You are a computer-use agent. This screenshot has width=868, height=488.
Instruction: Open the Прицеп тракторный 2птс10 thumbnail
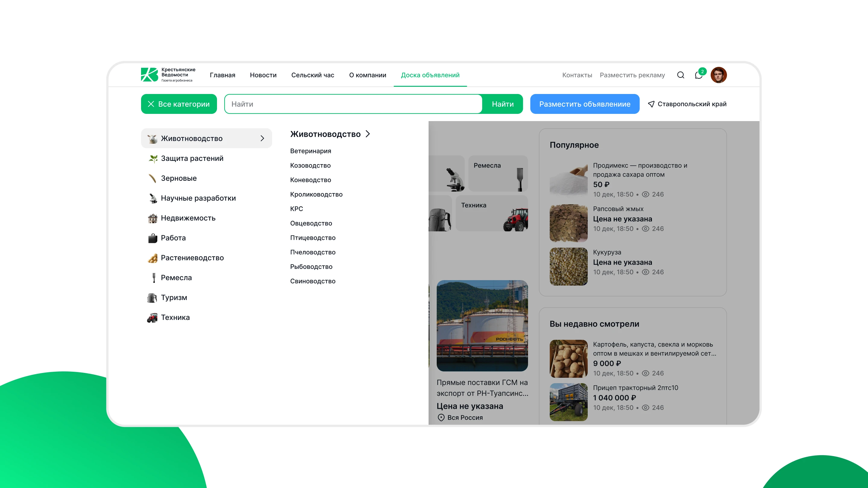pyautogui.click(x=568, y=402)
